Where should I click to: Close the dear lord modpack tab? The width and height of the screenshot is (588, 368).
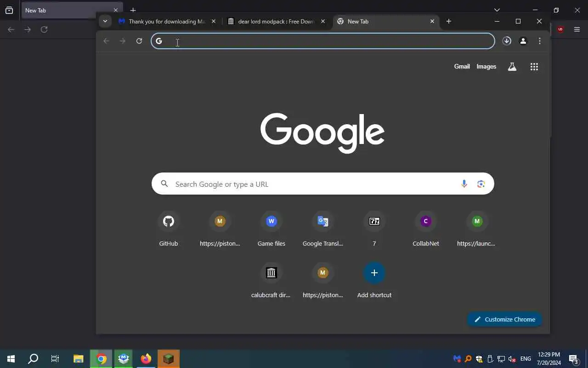[x=323, y=21]
